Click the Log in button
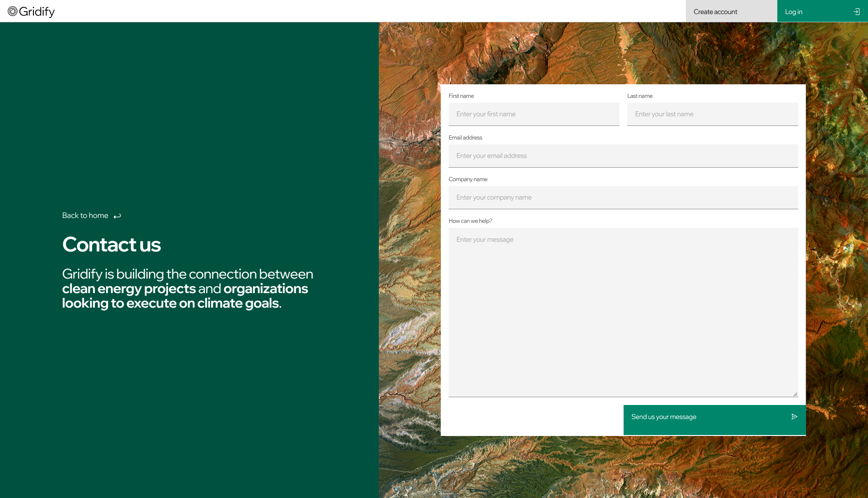 point(822,11)
